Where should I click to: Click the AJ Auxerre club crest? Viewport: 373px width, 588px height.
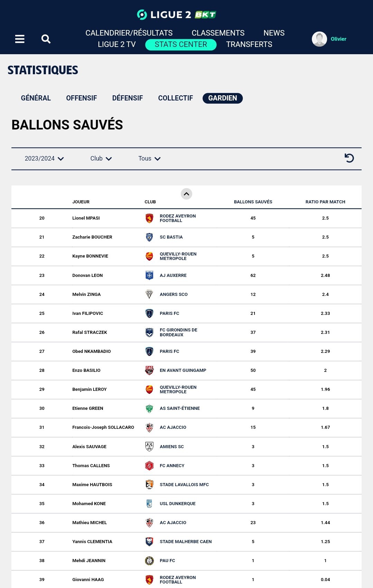(x=149, y=275)
